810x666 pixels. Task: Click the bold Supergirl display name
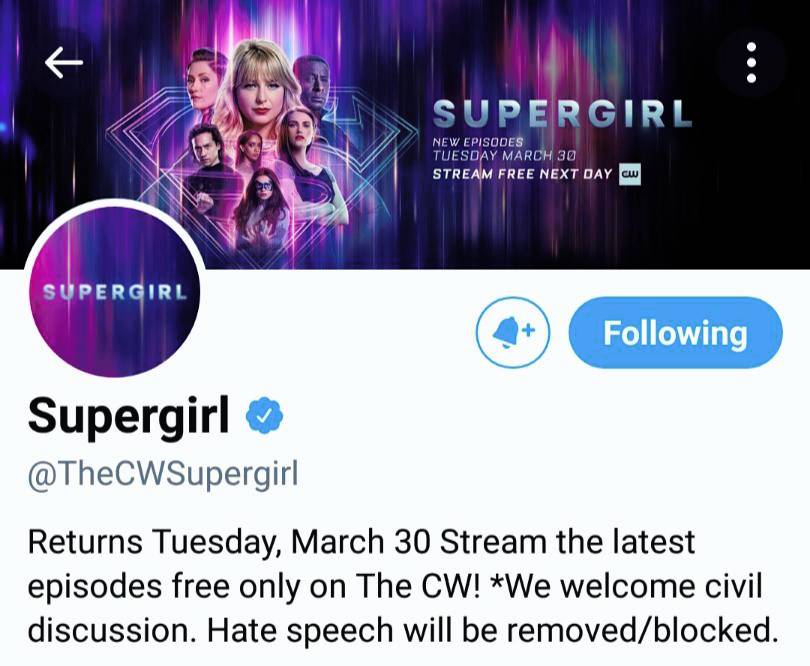pos(128,417)
